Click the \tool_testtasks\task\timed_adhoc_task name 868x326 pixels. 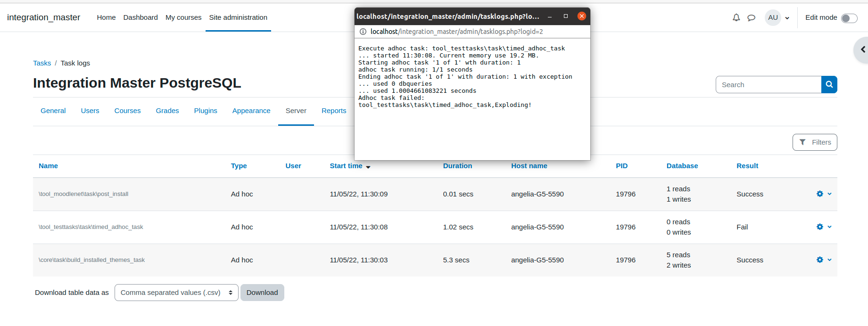pyautogui.click(x=91, y=227)
